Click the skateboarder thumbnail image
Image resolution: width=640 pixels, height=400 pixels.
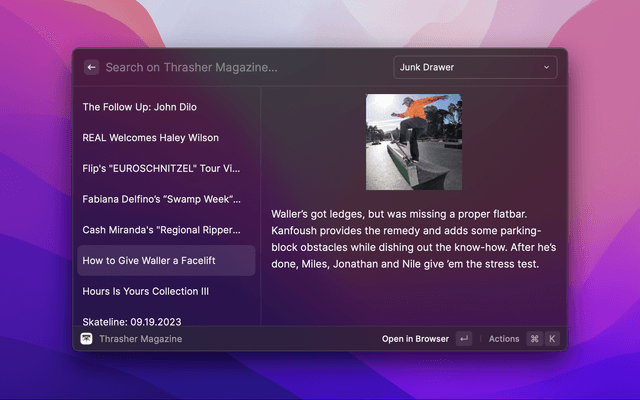click(413, 142)
